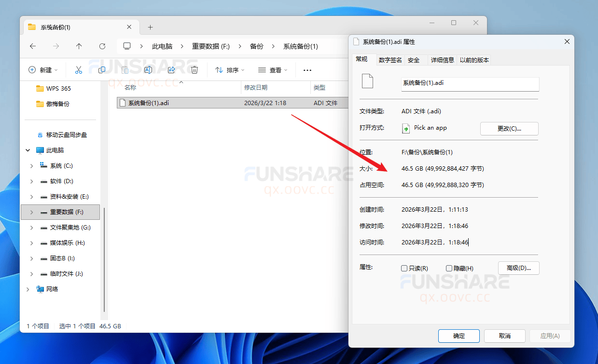This screenshot has height=364, width=598.
Task: Open the Share icon in the toolbar
Action: pos(171,70)
